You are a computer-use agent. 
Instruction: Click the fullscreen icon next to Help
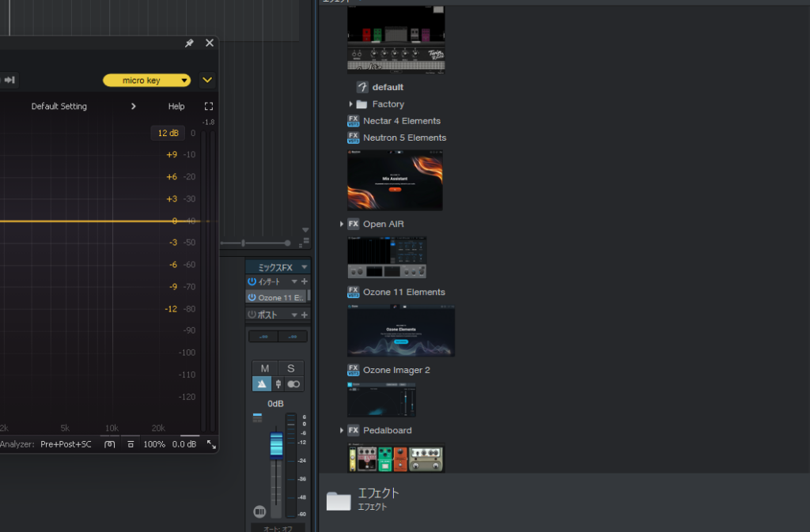tap(208, 106)
